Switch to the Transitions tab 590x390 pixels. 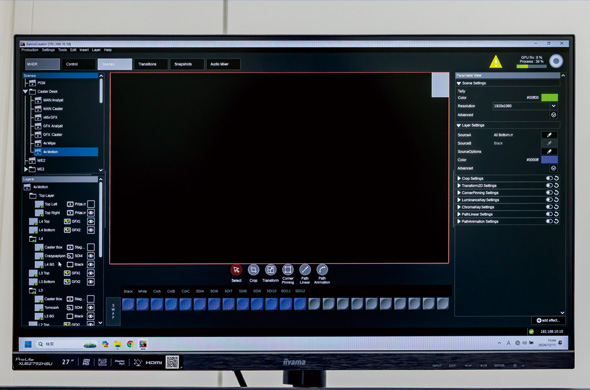pyautogui.click(x=151, y=64)
